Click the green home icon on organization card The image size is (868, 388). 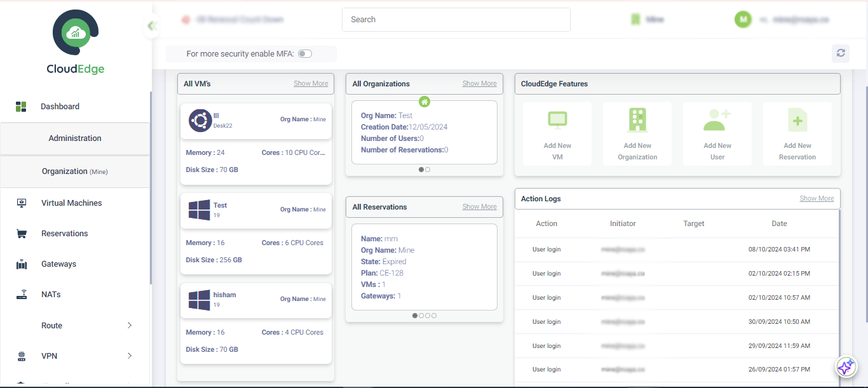tap(424, 101)
